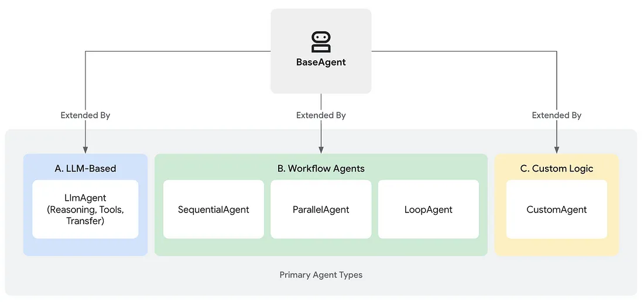Select the A. LLM-Based heading

pos(85,169)
